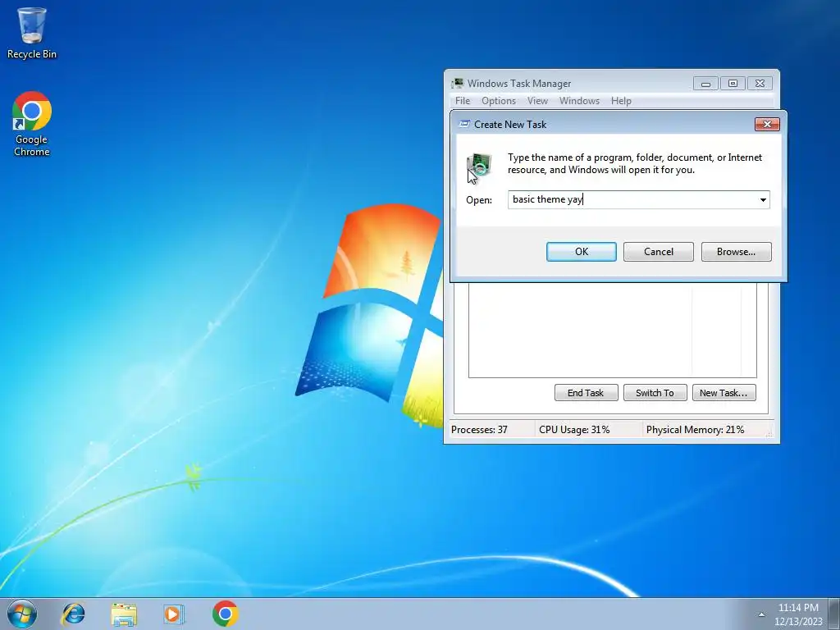The image size is (840, 630).
Task: Expand the Open combo box dropdown arrow
Action: click(763, 200)
